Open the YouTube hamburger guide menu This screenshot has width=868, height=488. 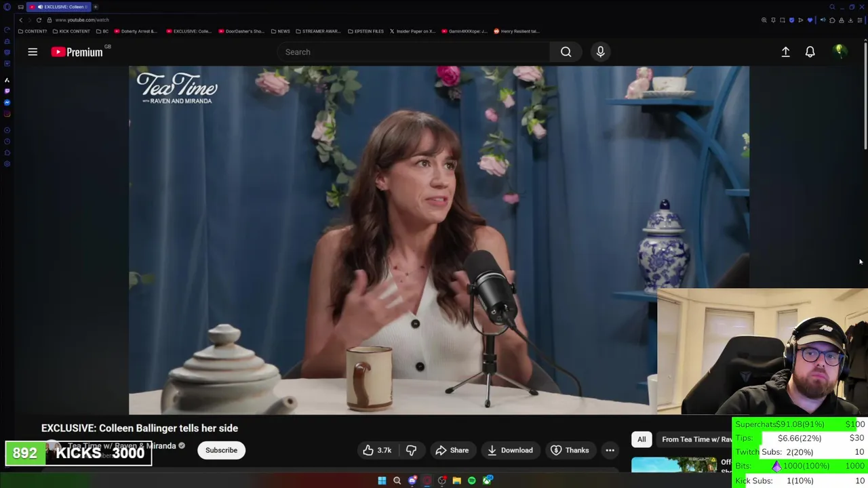[x=33, y=52]
